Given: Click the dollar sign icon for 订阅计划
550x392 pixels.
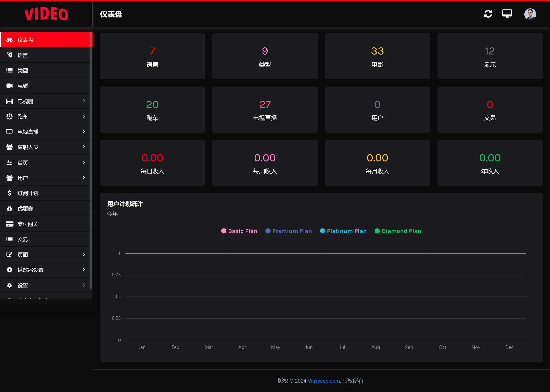Looking at the screenshot, I should [x=9, y=193].
